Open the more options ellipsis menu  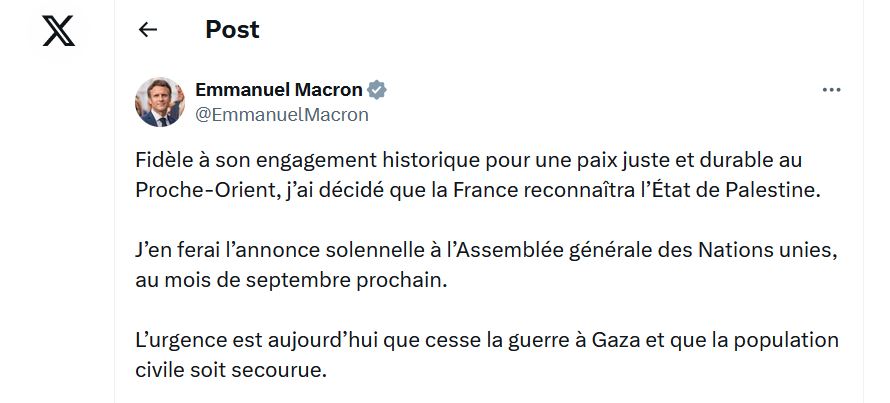click(x=831, y=90)
